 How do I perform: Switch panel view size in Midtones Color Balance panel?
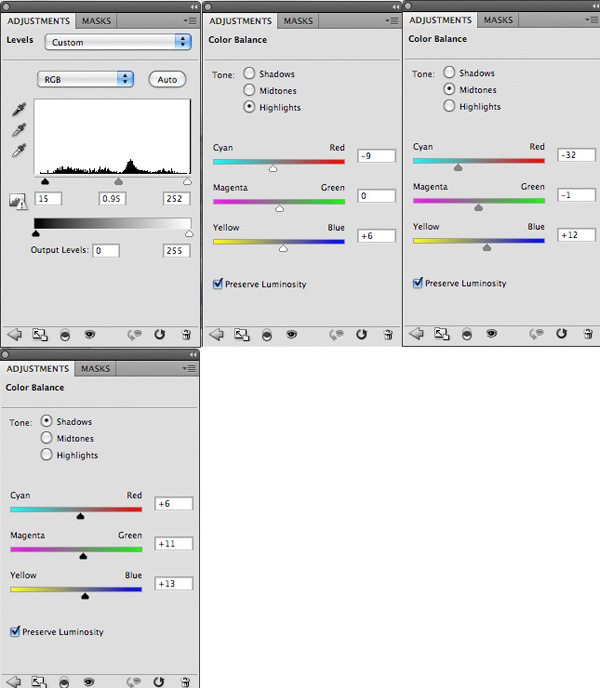pos(442,334)
